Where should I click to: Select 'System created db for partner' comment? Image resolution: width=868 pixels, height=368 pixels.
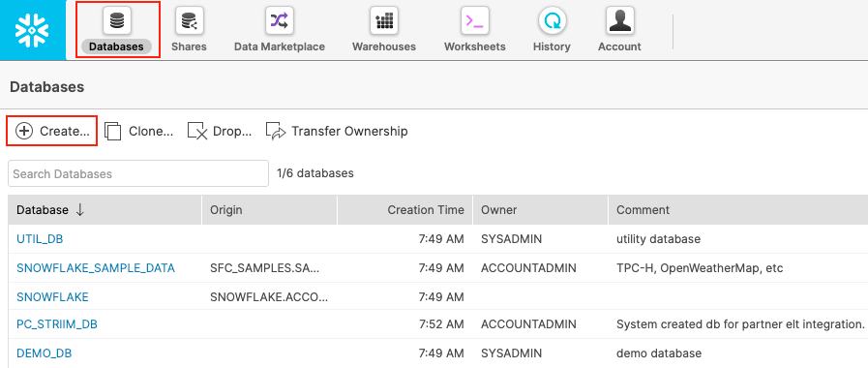740,324
